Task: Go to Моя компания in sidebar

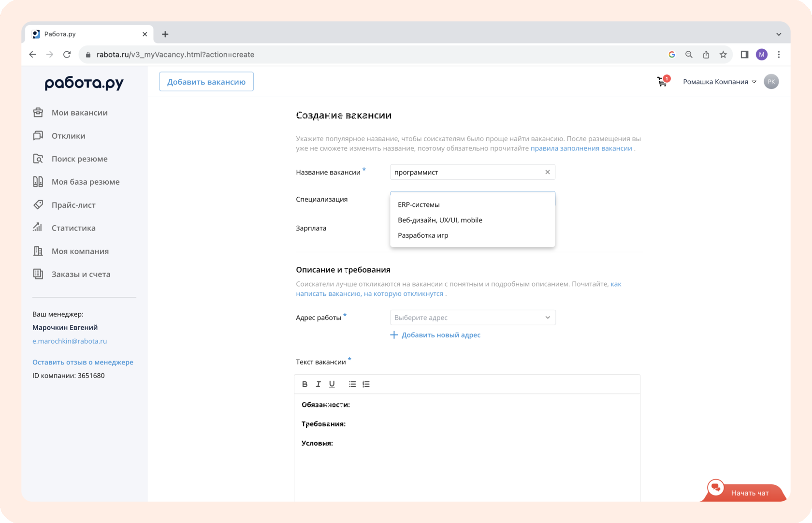Action: coord(80,251)
